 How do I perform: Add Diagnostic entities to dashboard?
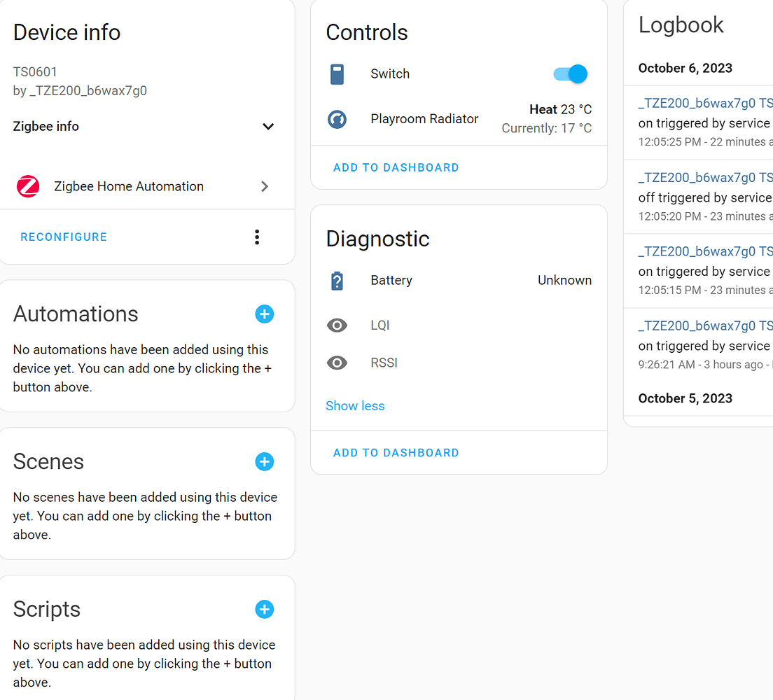[x=396, y=453]
